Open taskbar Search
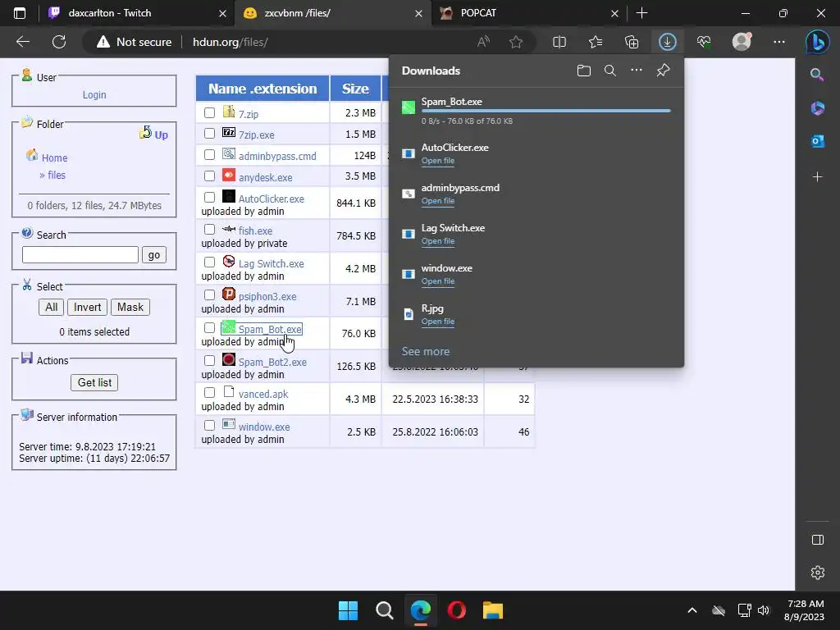The image size is (840, 630). [384, 610]
